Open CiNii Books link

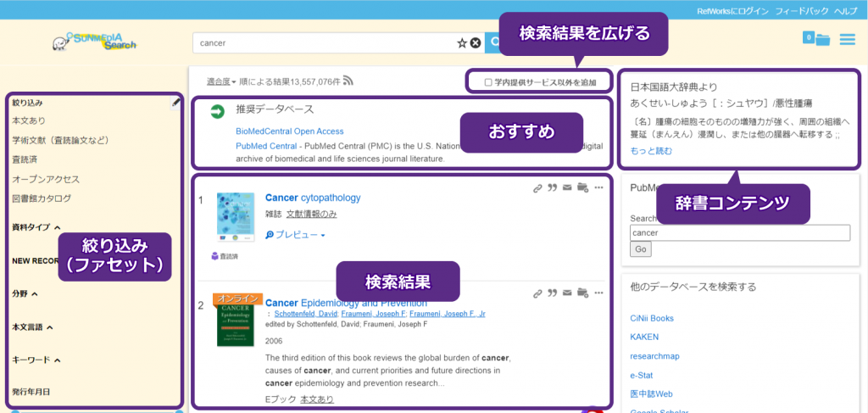tap(652, 318)
